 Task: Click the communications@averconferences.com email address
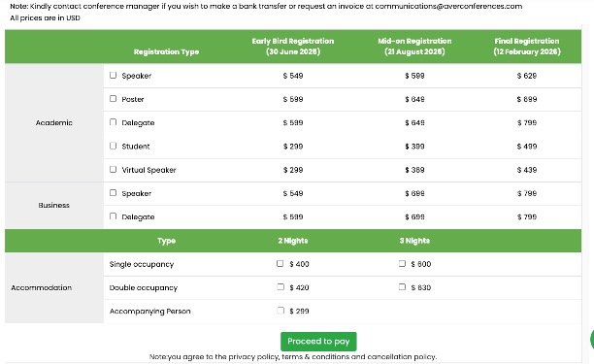(448, 6)
